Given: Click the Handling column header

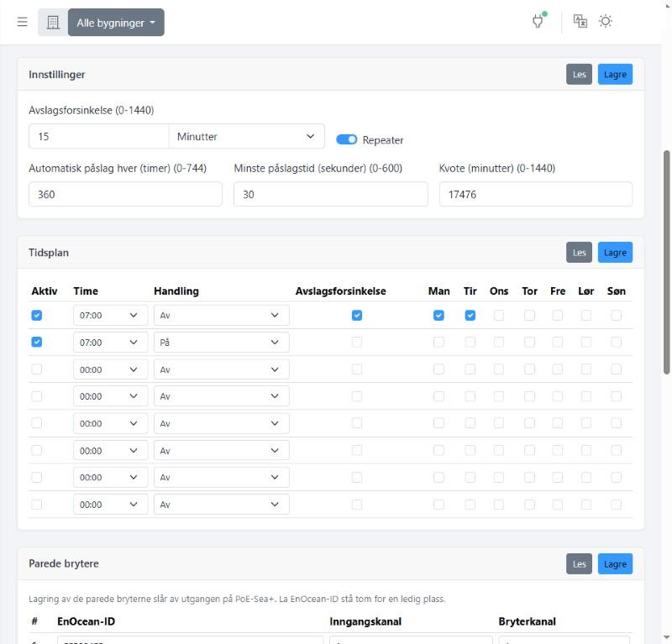Looking at the screenshot, I should (176, 291).
